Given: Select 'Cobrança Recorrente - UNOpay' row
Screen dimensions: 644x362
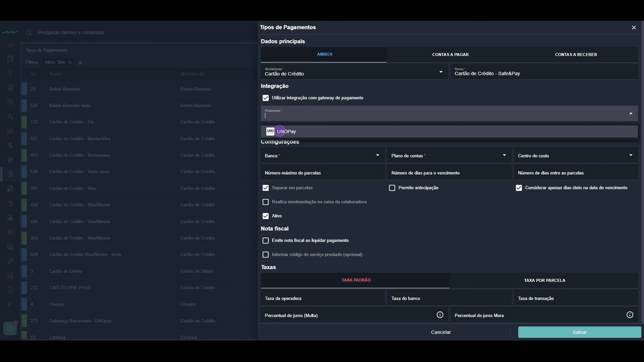Looking at the screenshot, I should (139, 321).
